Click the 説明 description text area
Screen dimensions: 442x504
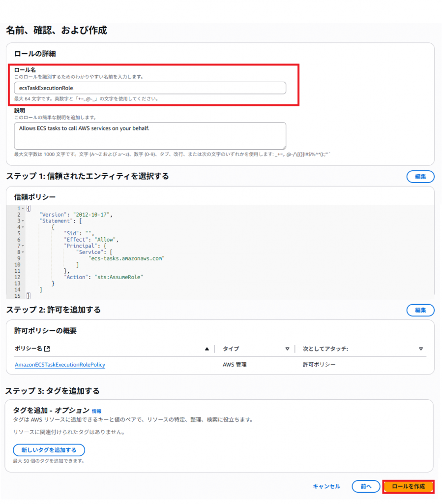150,135
